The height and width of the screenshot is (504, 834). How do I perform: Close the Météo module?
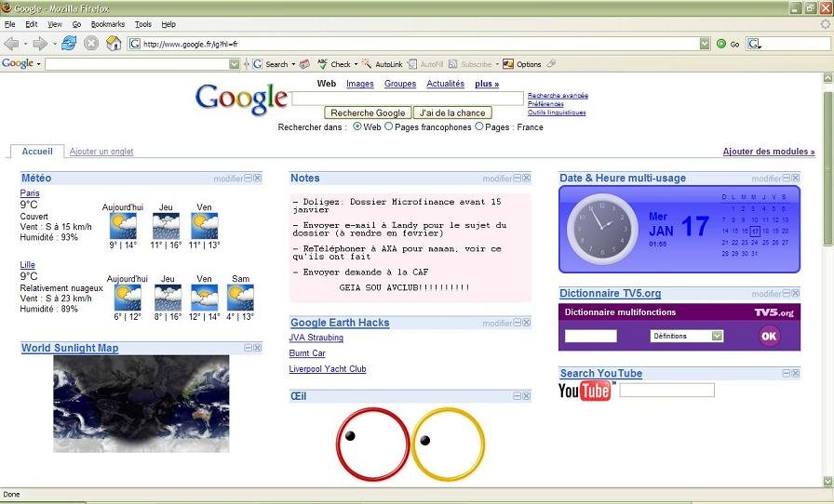point(258,179)
